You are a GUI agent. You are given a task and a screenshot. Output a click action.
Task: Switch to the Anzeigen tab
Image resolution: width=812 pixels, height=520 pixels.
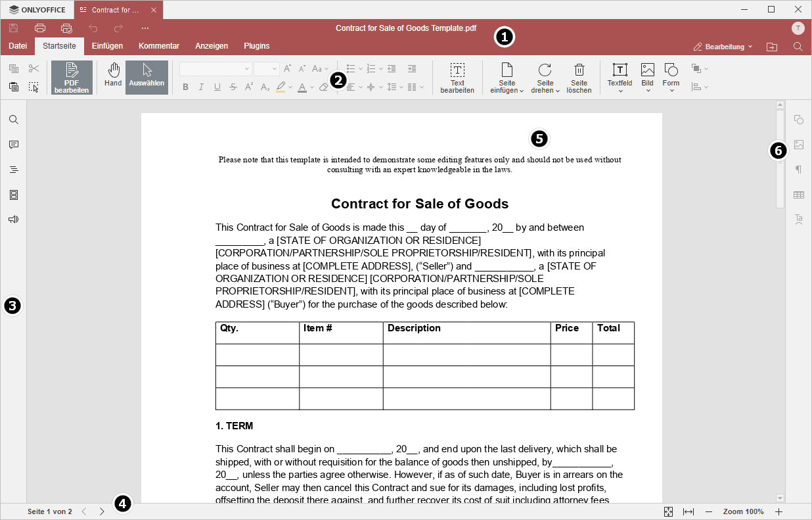[x=212, y=46]
